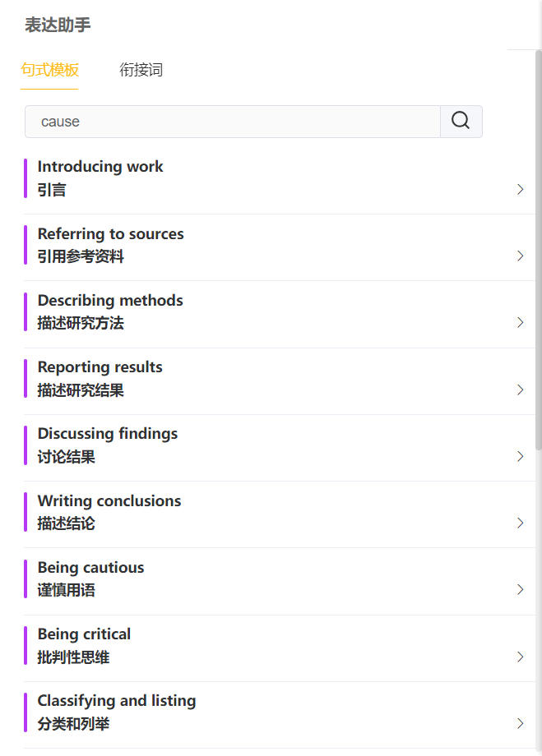The height and width of the screenshot is (756, 542).
Task: Open the Reporting results category
Action: (x=100, y=378)
